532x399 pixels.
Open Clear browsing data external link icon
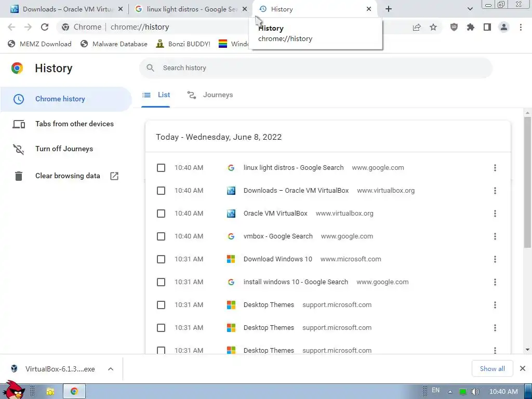(114, 176)
